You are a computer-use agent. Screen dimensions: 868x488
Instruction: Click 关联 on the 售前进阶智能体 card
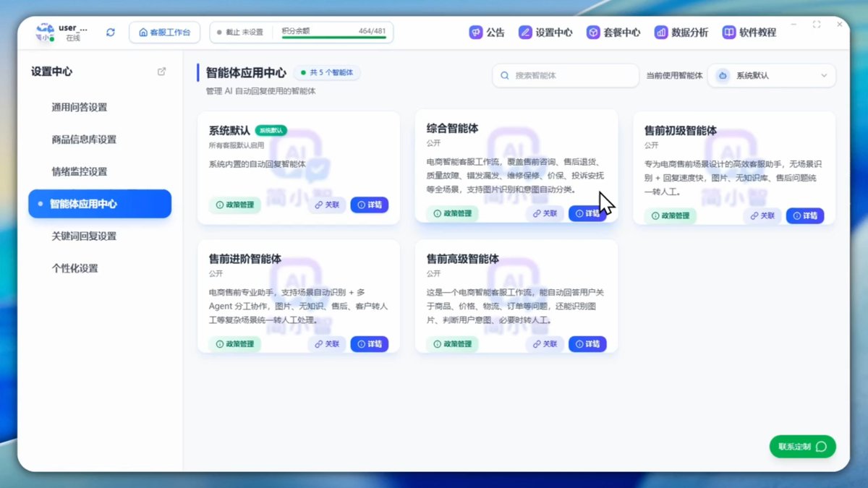click(x=327, y=344)
